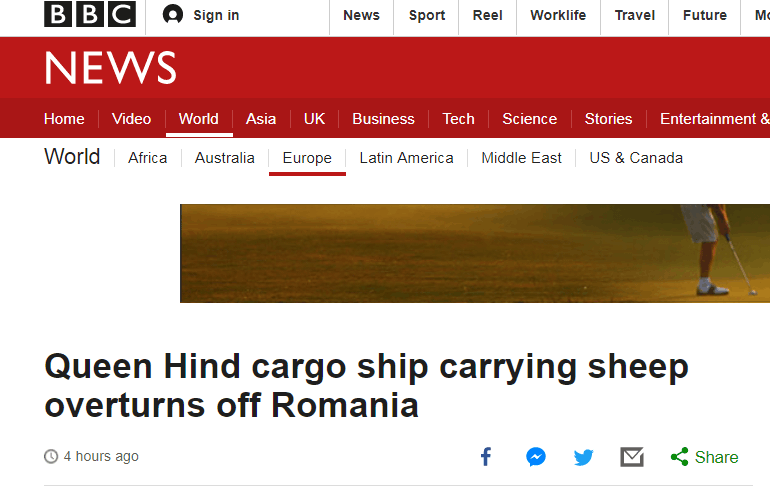Click the golf advertisement banner

474,253
